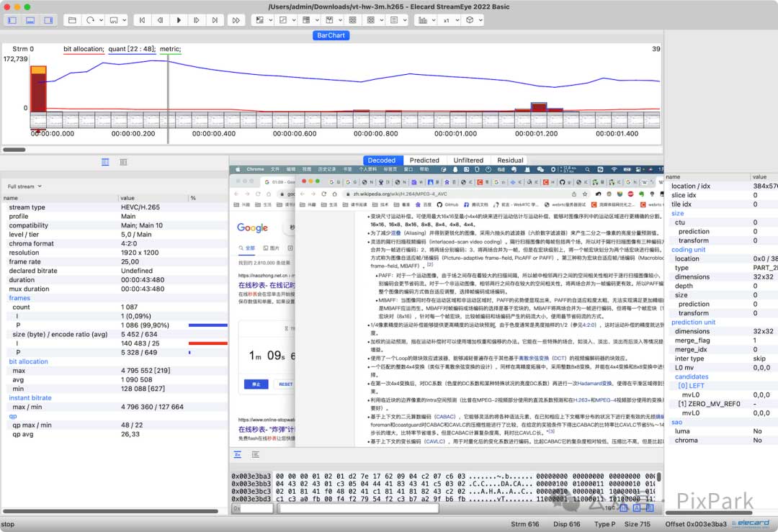Step back one frame

pyautogui.click(x=160, y=20)
